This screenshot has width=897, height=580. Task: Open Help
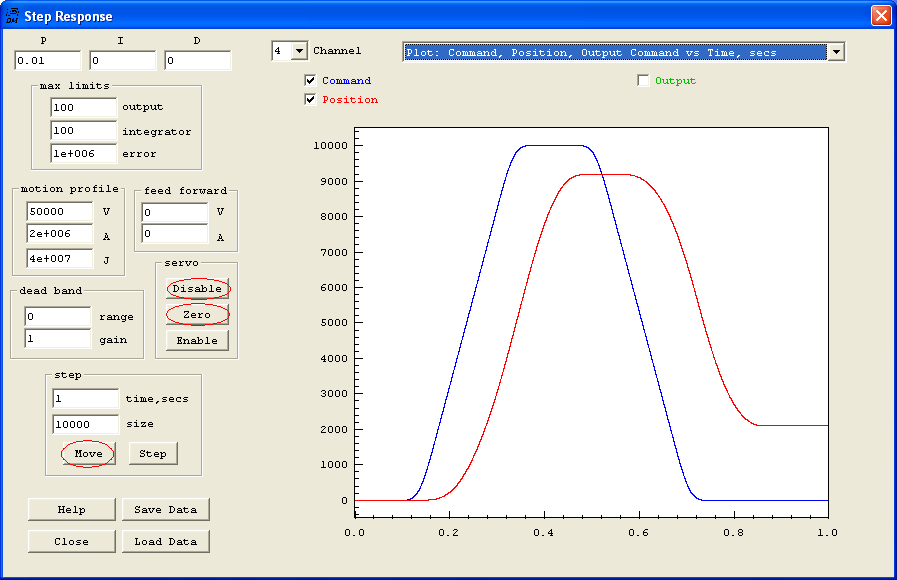coord(71,510)
